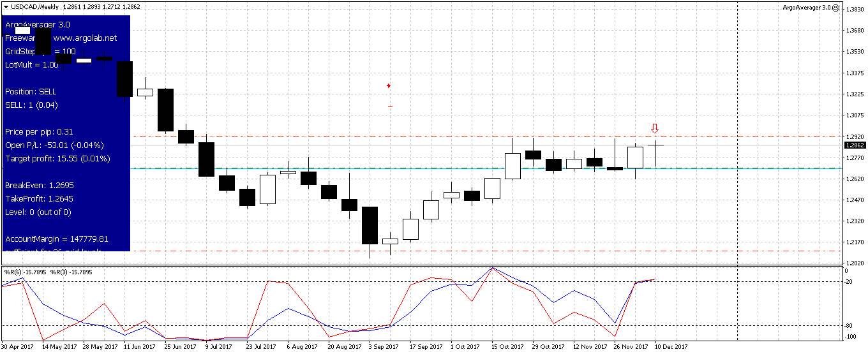Viewport: 868px width, 354px height.
Task: Click the www.argolab.net link text
Action: pyautogui.click(x=85, y=38)
